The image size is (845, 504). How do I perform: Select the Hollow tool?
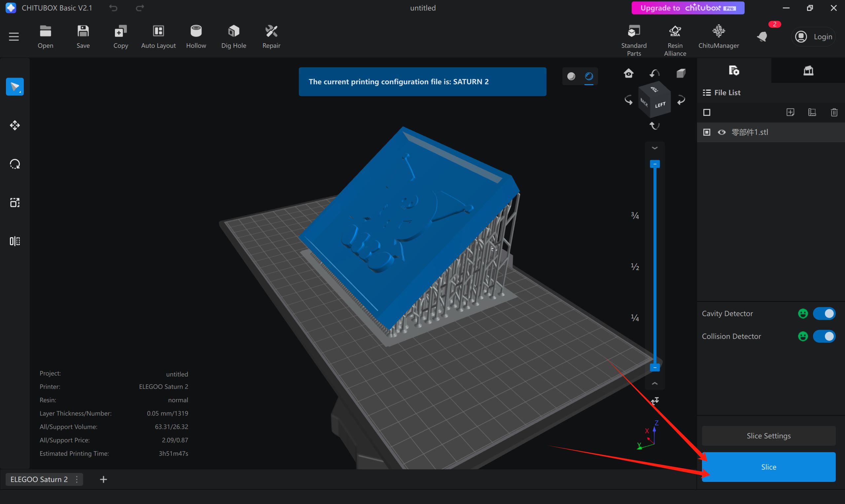click(196, 37)
